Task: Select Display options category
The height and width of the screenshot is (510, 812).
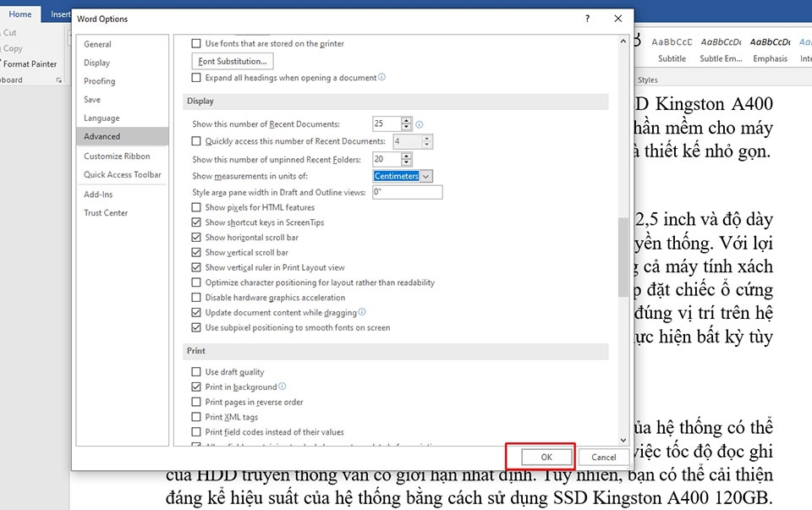Action: (x=122, y=63)
